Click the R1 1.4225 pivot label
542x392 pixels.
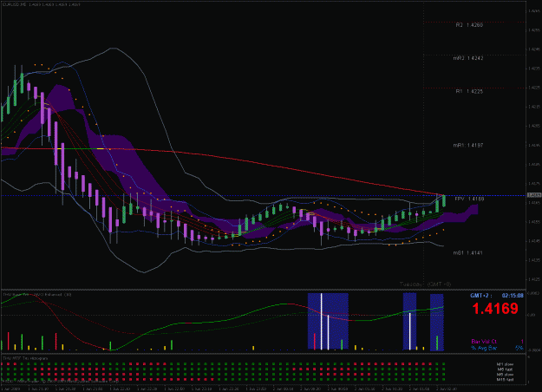coord(469,91)
